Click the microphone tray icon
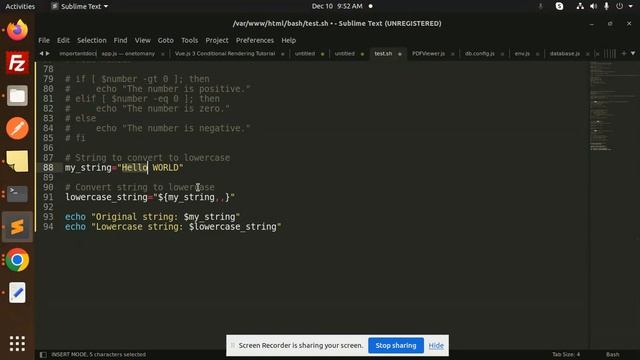Viewport: 640px width, 360px height. pyautogui.click(x=606, y=6)
